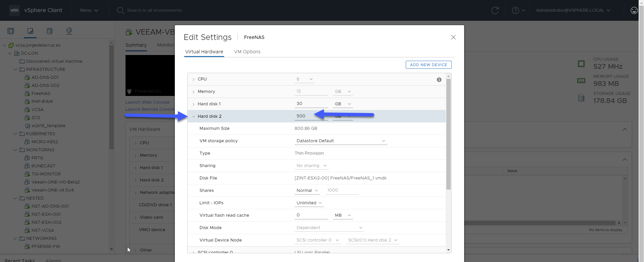Click the inventory tree vertical scrollbar
Screen dimensions: 644x262
pos(111,97)
